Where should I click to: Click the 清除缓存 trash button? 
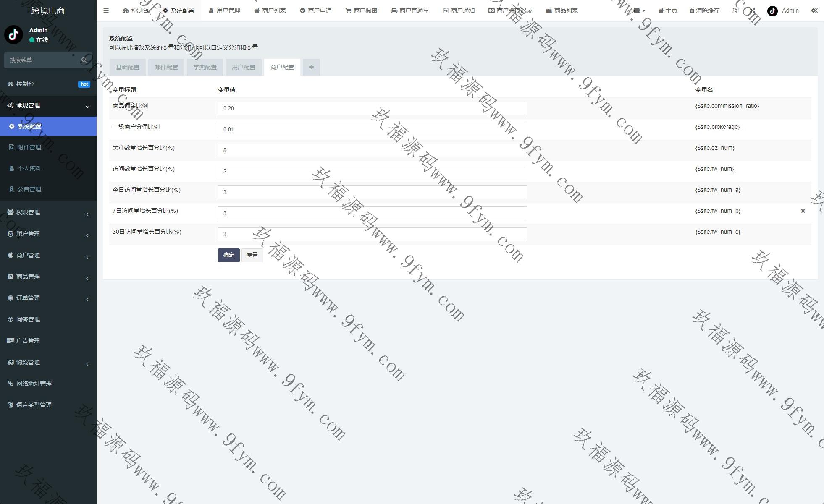(x=705, y=10)
